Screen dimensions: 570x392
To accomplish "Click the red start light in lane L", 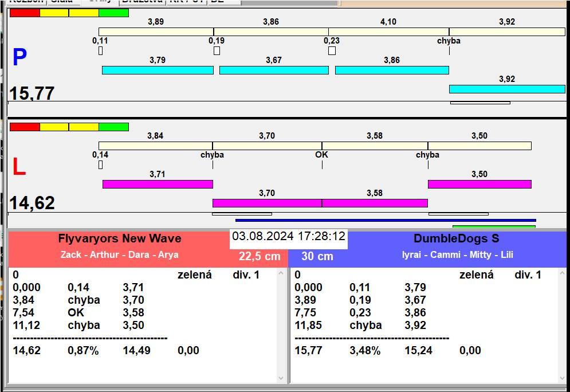I will pyautogui.click(x=25, y=127).
